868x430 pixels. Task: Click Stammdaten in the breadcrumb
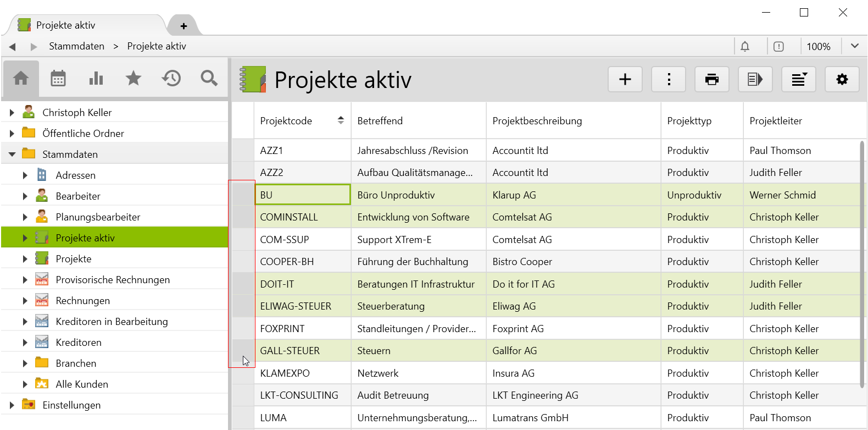pyautogui.click(x=76, y=46)
